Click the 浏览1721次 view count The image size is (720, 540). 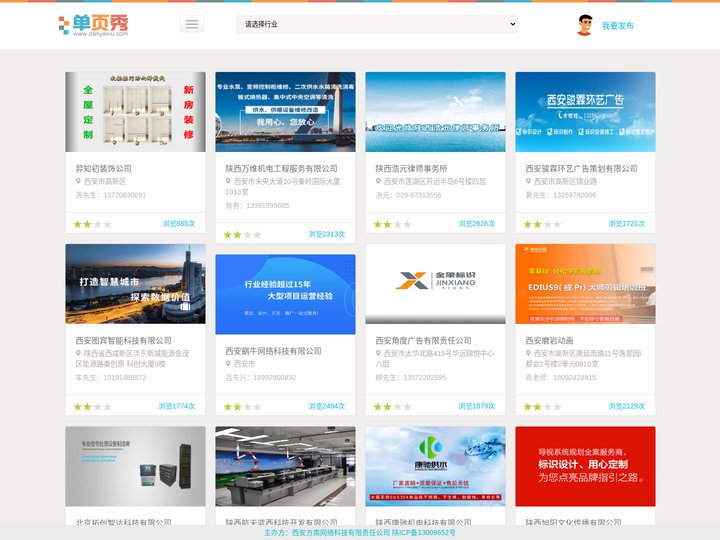pyautogui.click(x=626, y=224)
